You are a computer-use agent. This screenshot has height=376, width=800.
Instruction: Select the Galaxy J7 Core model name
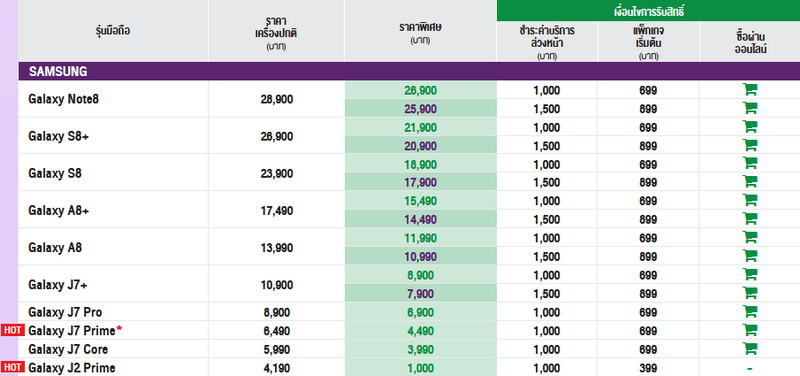tap(68, 349)
